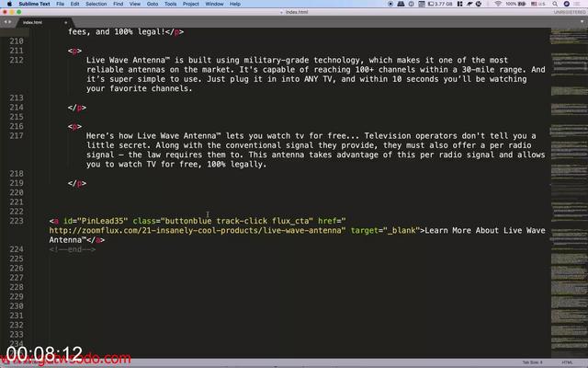Close the index.html tab

click(x=65, y=22)
